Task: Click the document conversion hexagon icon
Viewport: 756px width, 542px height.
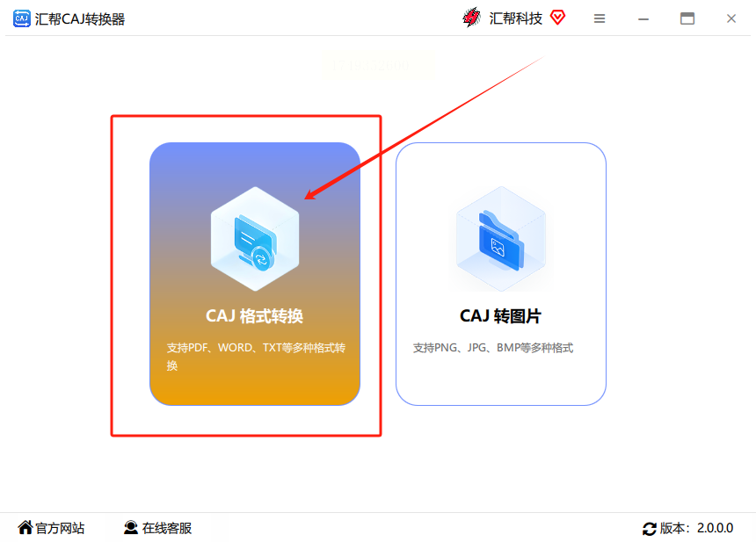Action: tap(255, 239)
